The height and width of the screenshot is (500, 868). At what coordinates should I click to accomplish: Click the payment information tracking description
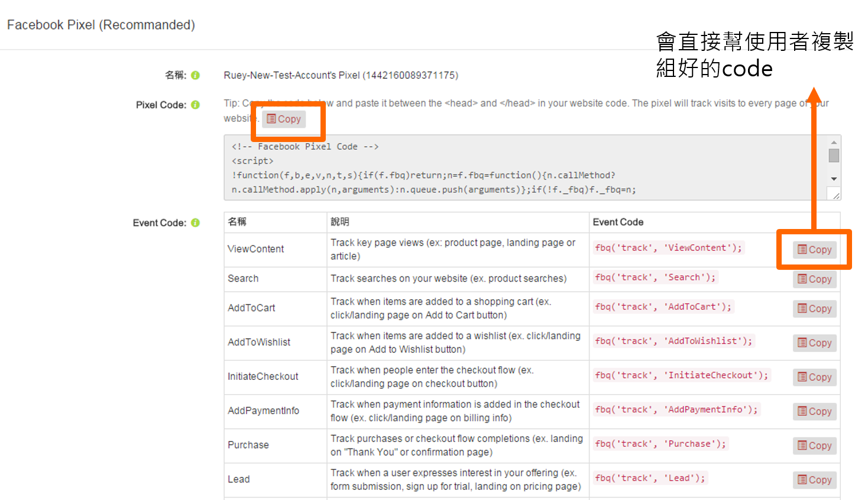pyautogui.click(x=455, y=412)
